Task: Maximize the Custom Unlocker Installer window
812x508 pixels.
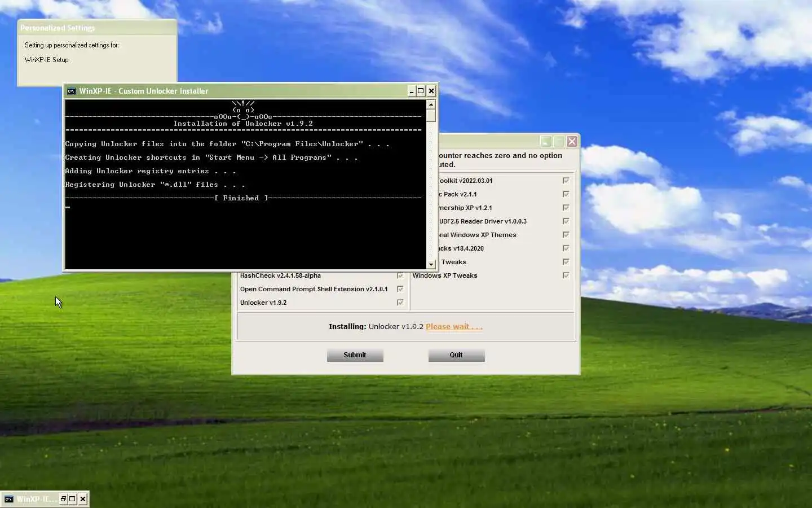Action: click(x=421, y=91)
